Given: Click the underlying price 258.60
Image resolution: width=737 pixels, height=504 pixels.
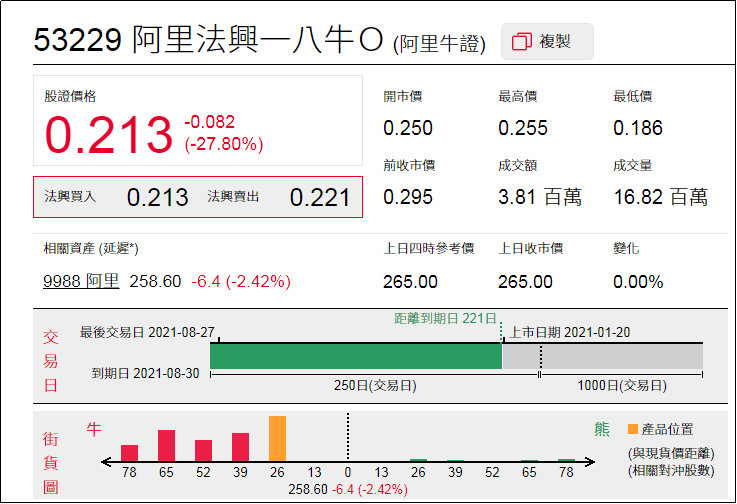Looking at the screenshot, I should (156, 281).
